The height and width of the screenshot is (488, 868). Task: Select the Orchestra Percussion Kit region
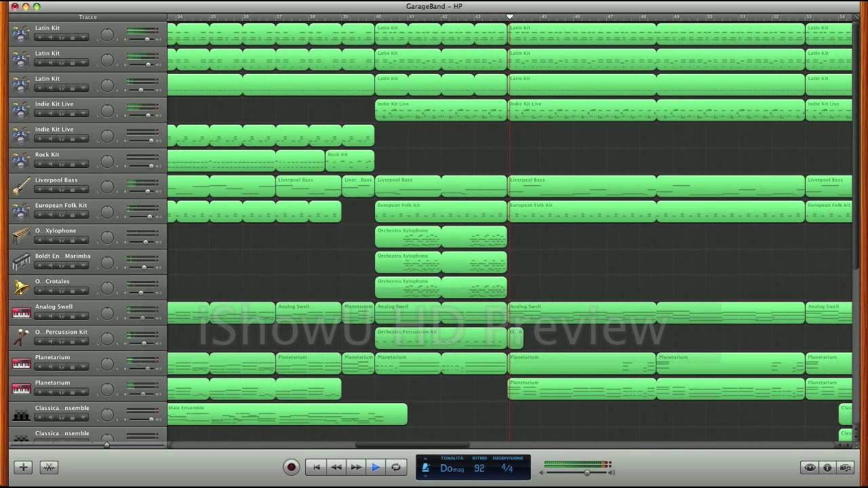tap(441, 338)
